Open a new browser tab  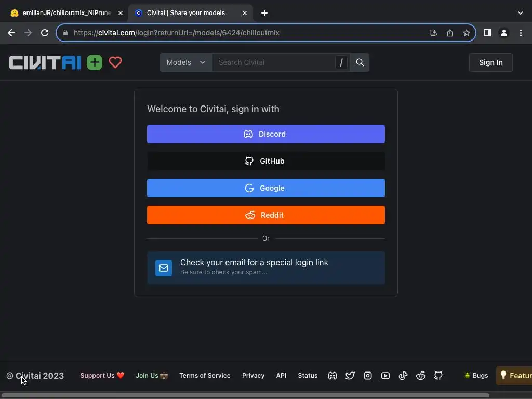tap(264, 13)
